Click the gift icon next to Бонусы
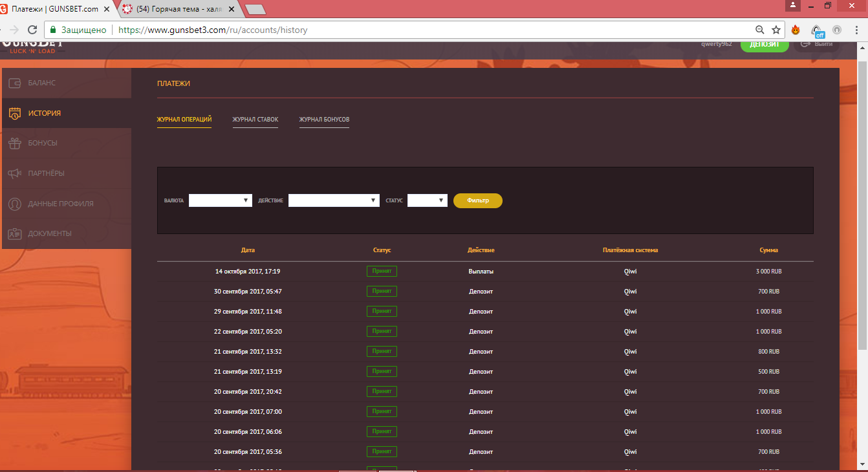This screenshot has height=472, width=868. (14, 143)
